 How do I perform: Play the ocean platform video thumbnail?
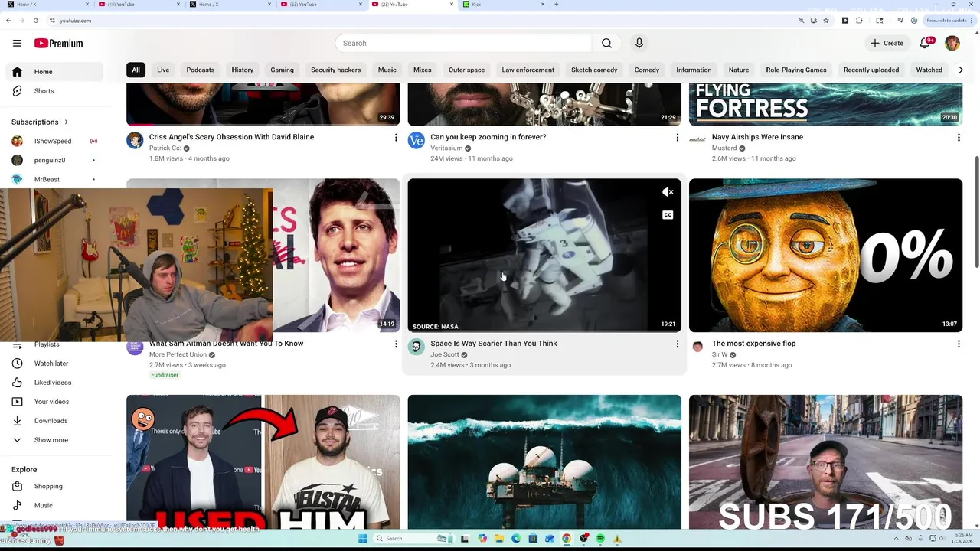click(544, 461)
